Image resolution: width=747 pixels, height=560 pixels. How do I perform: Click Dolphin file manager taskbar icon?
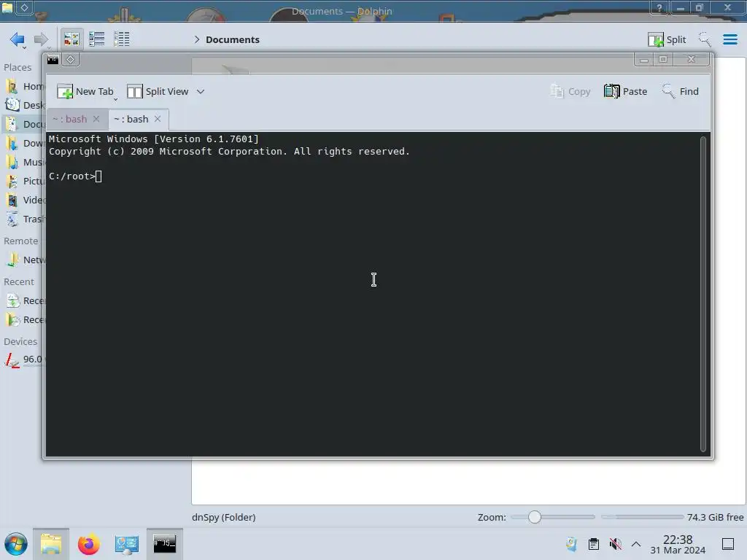click(51, 544)
